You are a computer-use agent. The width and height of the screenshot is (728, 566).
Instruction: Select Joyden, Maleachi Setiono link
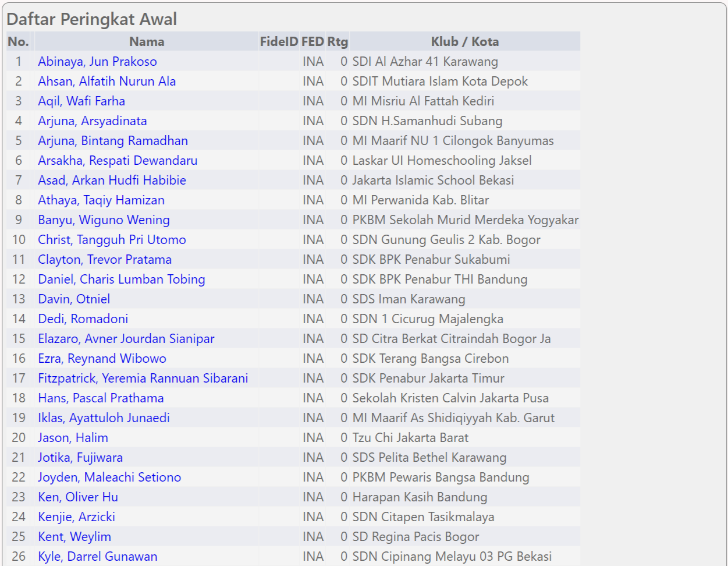coord(109,477)
